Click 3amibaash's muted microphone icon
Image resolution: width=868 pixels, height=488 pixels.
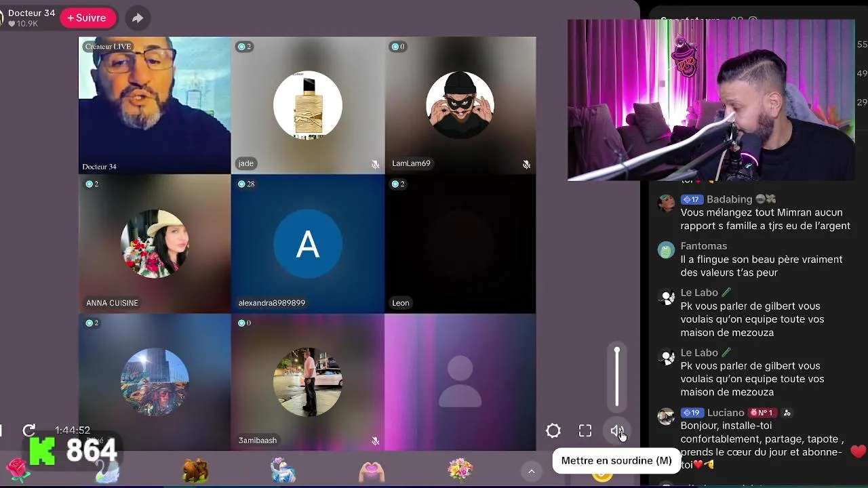(375, 441)
